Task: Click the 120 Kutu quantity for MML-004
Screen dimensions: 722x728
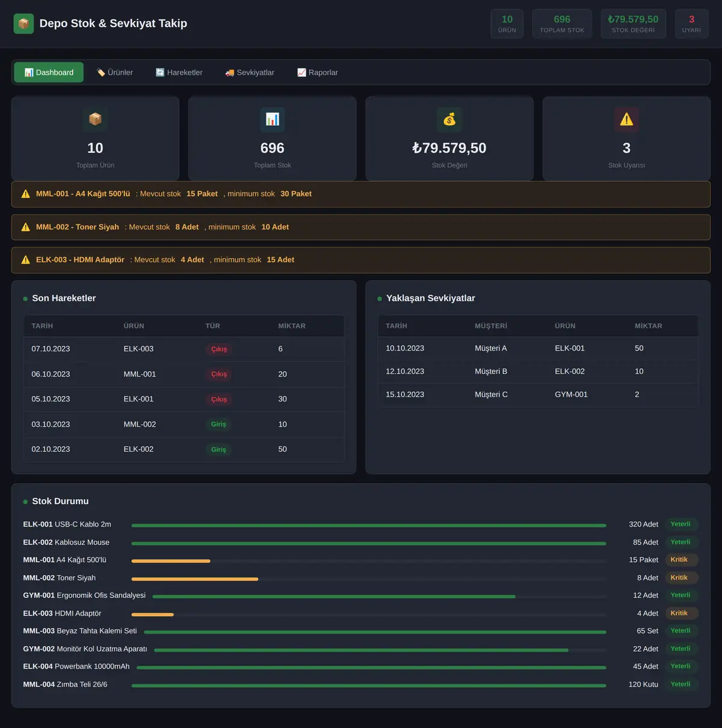Action: point(643,685)
